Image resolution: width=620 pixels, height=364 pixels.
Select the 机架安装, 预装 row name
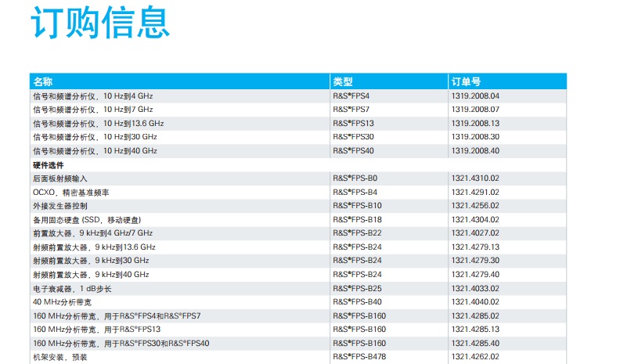pyautogui.click(x=59, y=357)
